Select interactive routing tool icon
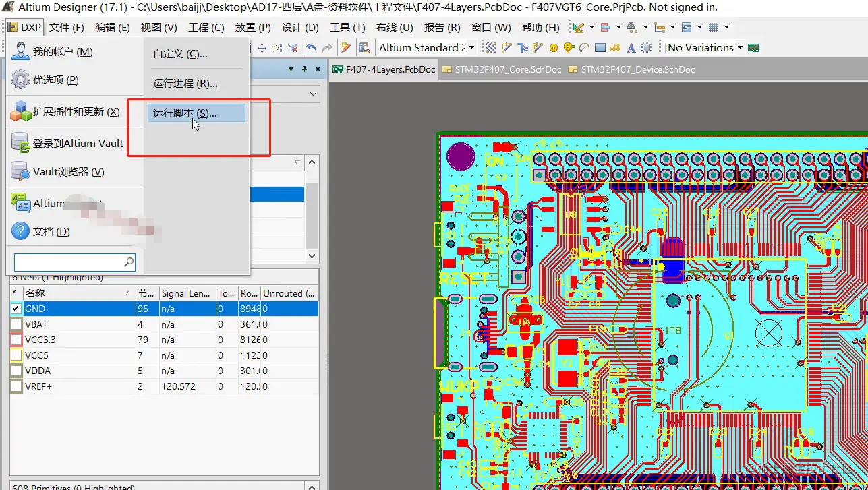Image resolution: width=868 pixels, height=490 pixels. tap(507, 48)
